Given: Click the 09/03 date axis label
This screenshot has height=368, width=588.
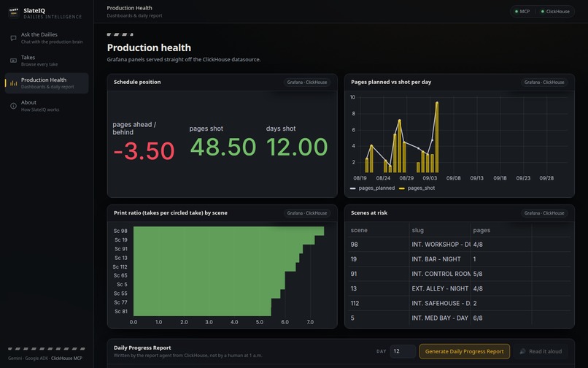Looking at the screenshot, I should 430,178.
